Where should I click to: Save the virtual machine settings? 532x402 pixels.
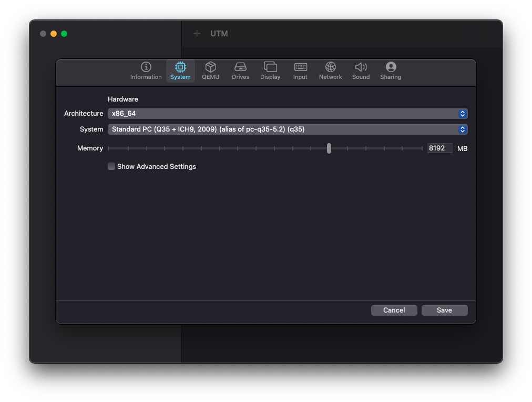pyautogui.click(x=444, y=310)
